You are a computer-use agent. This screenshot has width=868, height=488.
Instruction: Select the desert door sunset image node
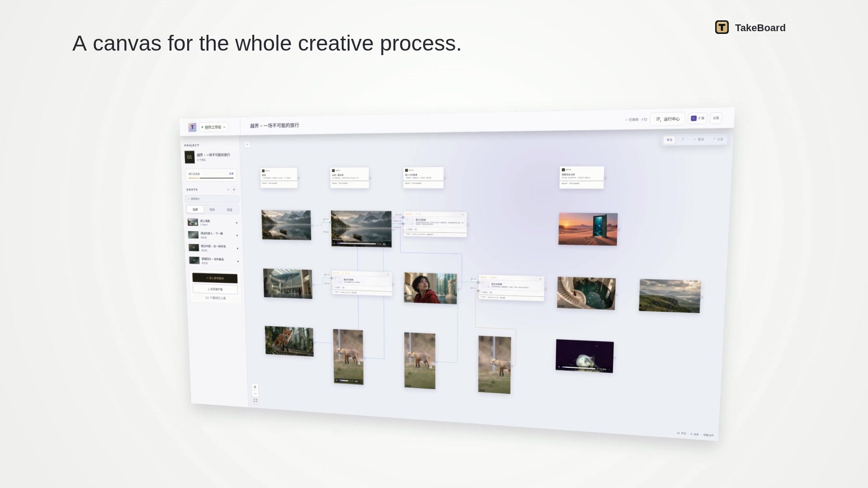588,229
